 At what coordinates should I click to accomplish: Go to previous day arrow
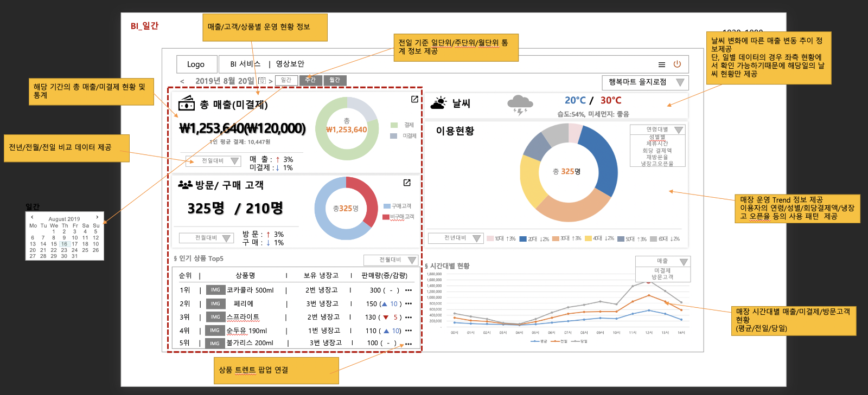[182, 81]
